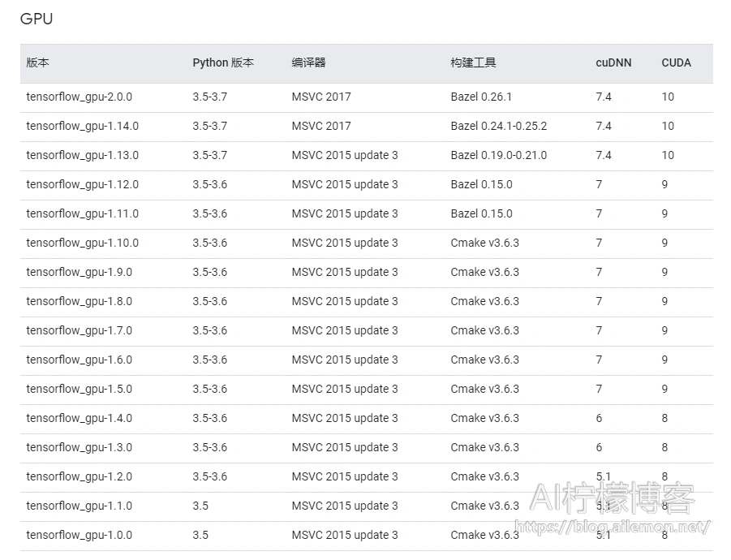The width and height of the screenshot is (731, 560).
Task: Select the tensorflow_gpu-1.10.0 cell
Action: coord(83,243)
